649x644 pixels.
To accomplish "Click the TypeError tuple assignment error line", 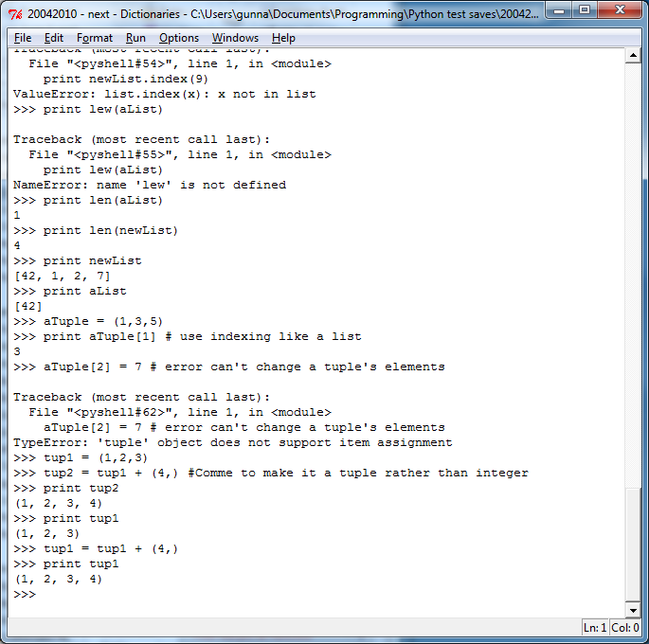I will pos(233,442).
